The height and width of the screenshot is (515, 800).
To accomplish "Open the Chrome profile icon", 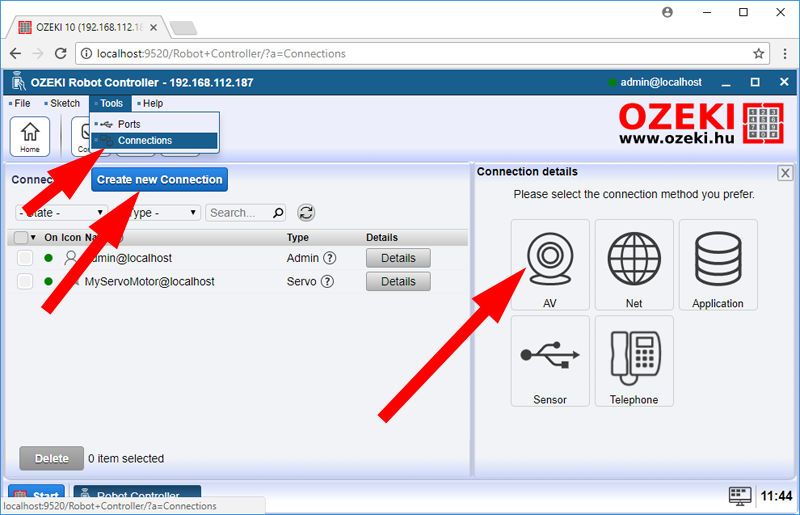I will coord(667,12).
